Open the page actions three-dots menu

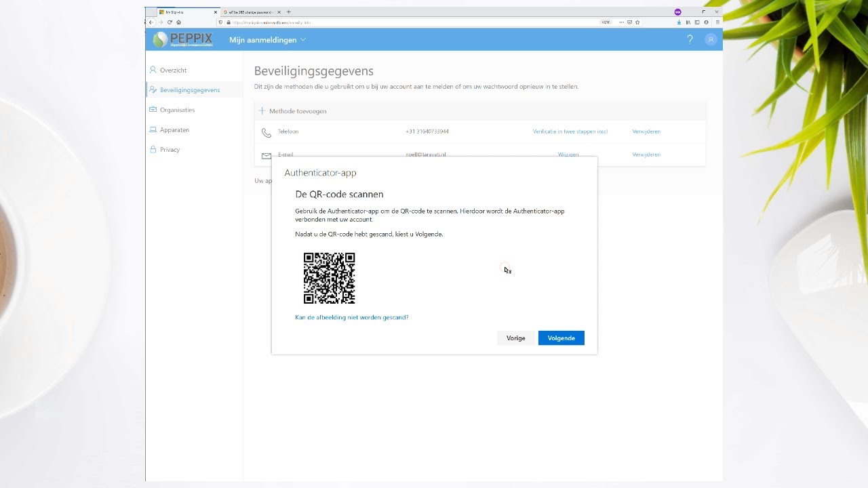click(x=621, y=22)
